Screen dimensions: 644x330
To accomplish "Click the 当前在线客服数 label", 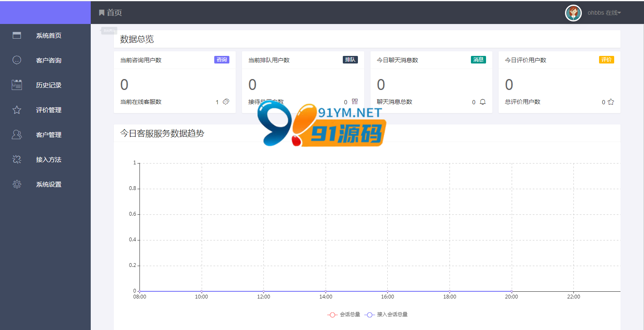I will click(141, 102).
